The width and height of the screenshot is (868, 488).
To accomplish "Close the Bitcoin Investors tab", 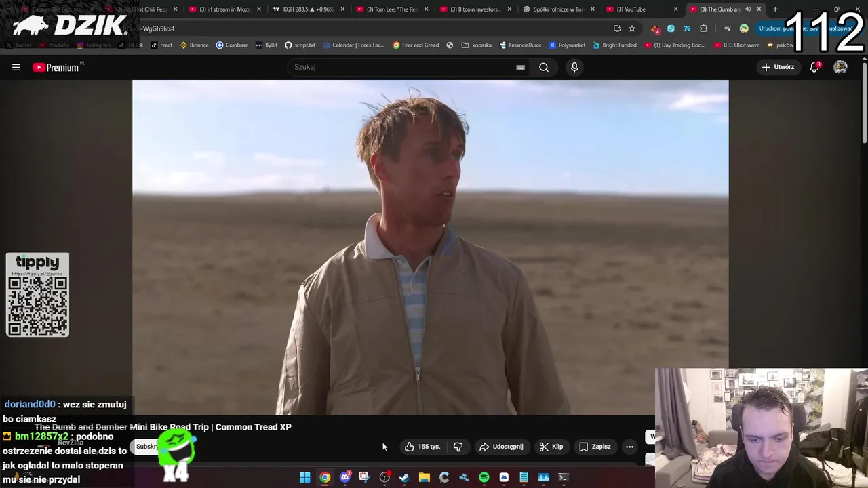I will [x=509, y=9].
